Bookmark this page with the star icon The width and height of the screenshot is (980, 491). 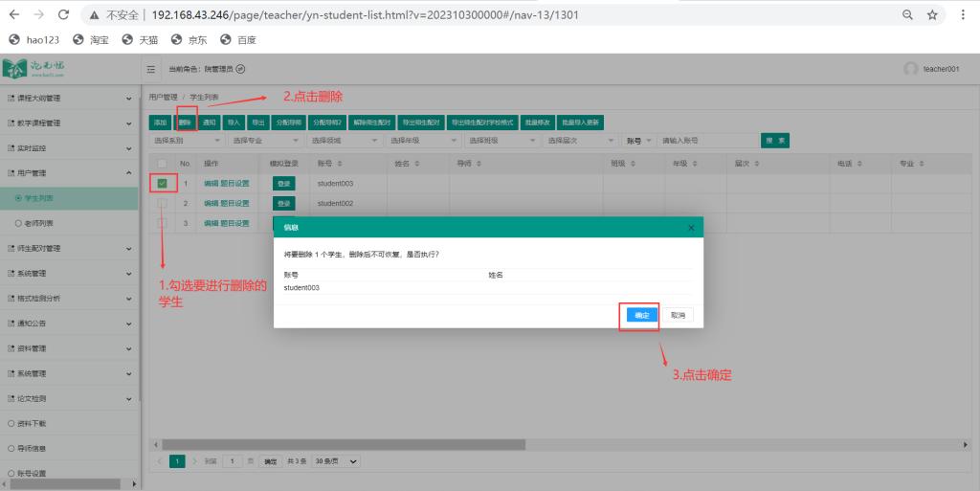932,15
